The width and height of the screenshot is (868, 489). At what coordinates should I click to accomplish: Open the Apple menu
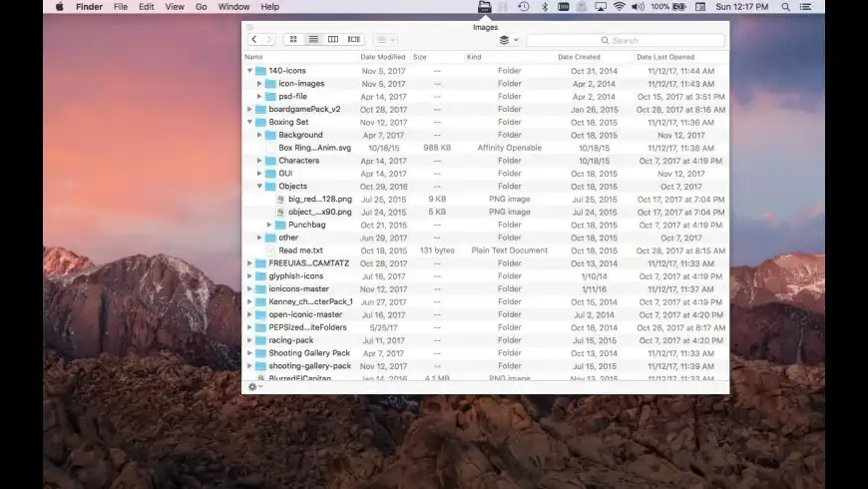[x=59, y=7]
